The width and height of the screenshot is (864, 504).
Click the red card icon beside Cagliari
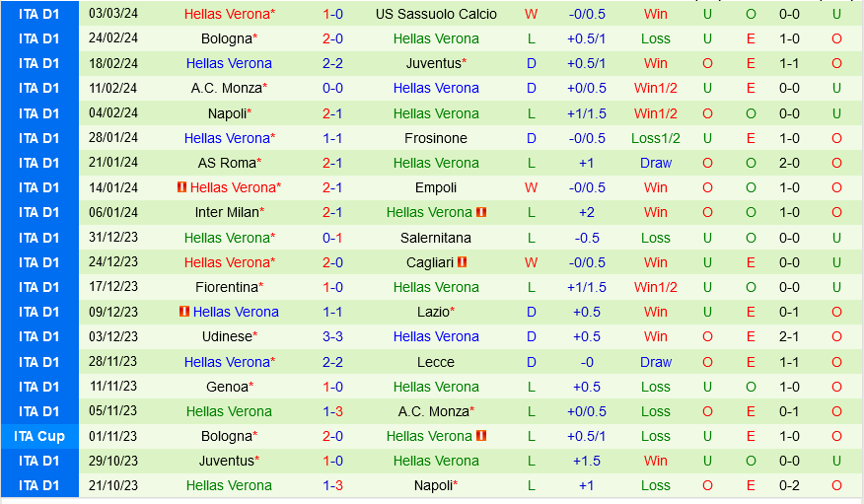click(463, 262)
